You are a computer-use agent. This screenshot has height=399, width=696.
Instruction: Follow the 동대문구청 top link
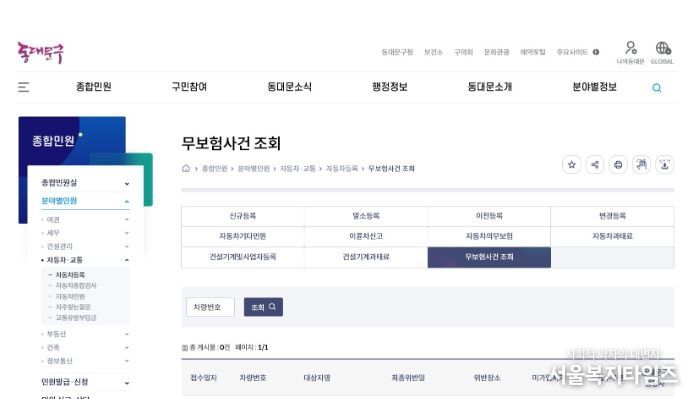pos(397,52)
